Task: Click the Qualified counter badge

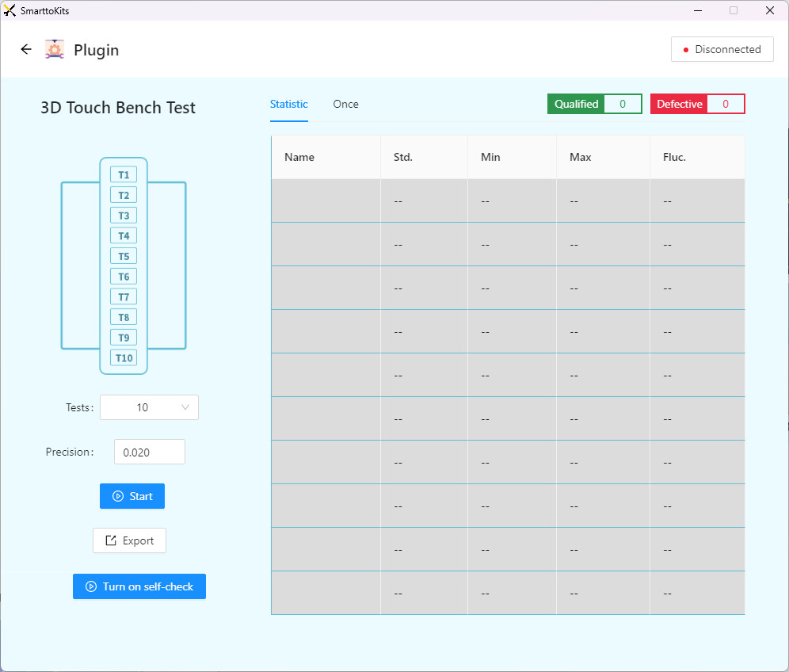Action: (595, 104)
